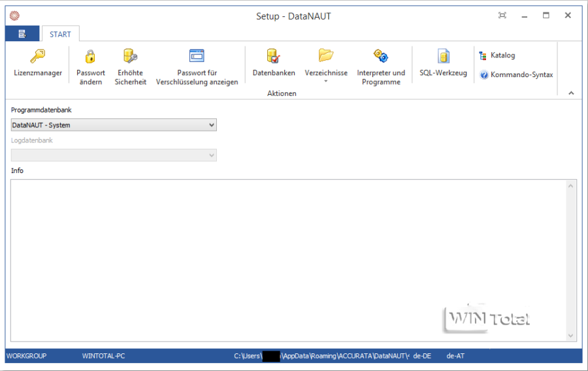The width and height of the screenshot is (588, 371).
Task: Click Info scrollbar up arrow
Action: [x=571, y=186]
